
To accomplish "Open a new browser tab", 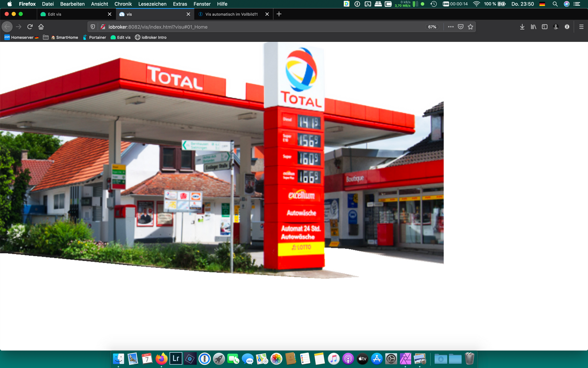I will tap(279, 14).
